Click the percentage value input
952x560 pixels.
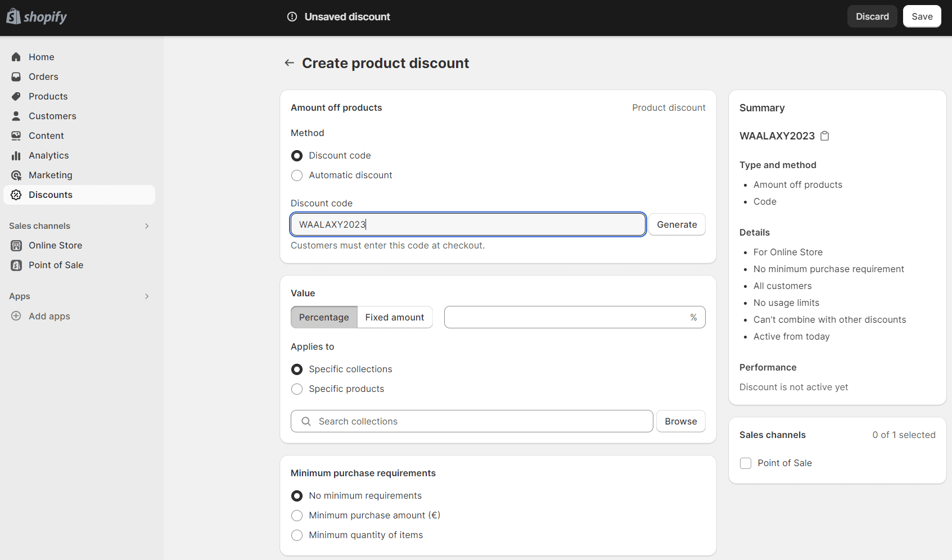[x=575, y=317]
